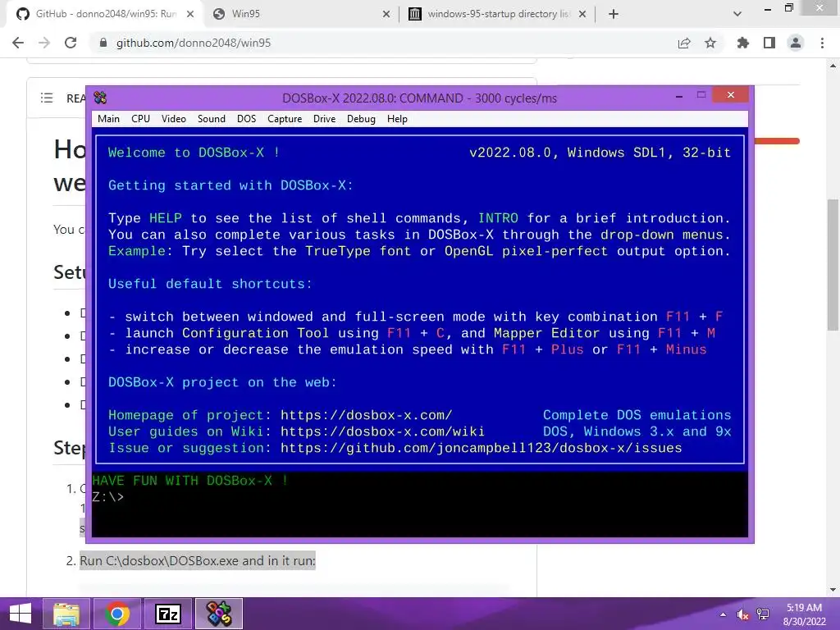Screen dimensions: 840x630
Task: Open the DOSBox-X window icon menu
Action: (x=100, y=98)
